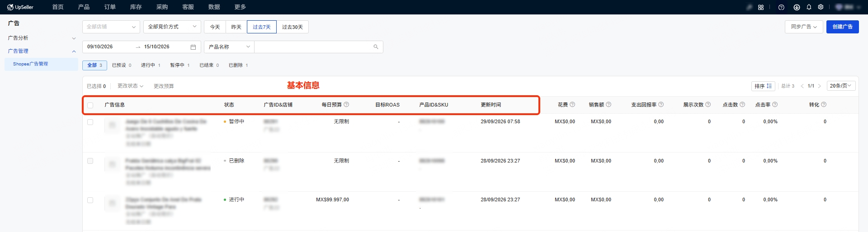Image resolution: width=868 pixels, height=232 pixels.
Task: Open the 数据 menu
Action: (x=214, y=7)
